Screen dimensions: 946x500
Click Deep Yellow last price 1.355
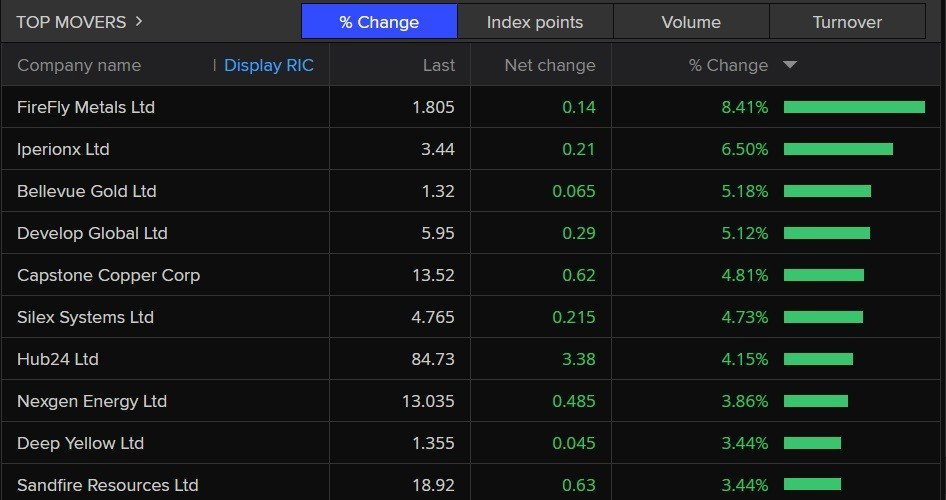[x=433, y=443]
